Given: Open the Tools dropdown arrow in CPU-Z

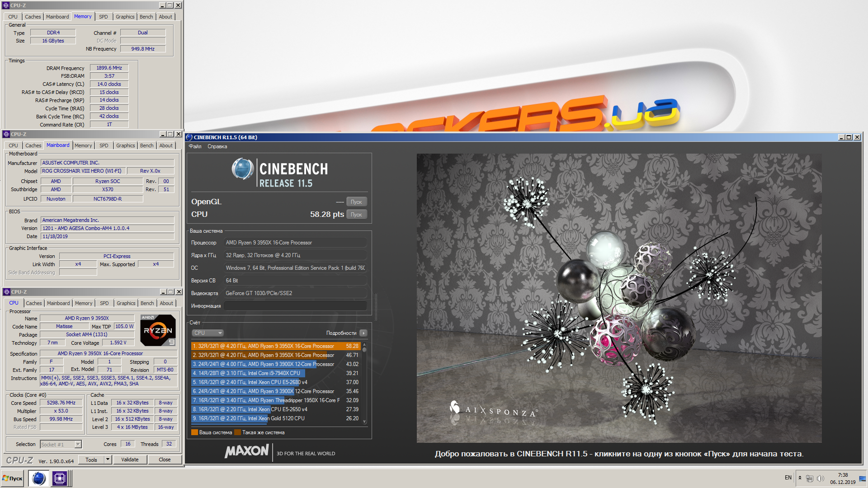Looking at the screenshot, I should pos(108,460).
